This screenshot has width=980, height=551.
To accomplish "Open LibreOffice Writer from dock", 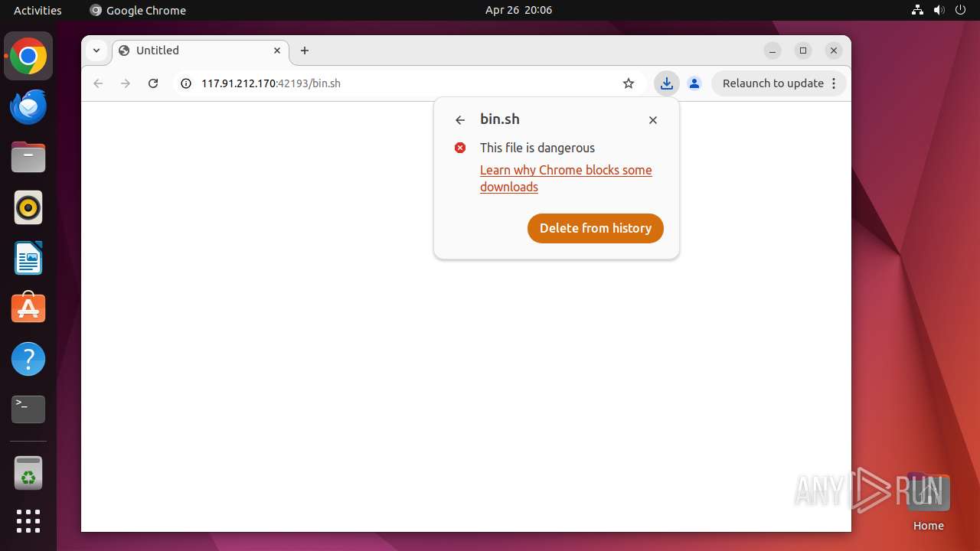I will click(28, 258).
